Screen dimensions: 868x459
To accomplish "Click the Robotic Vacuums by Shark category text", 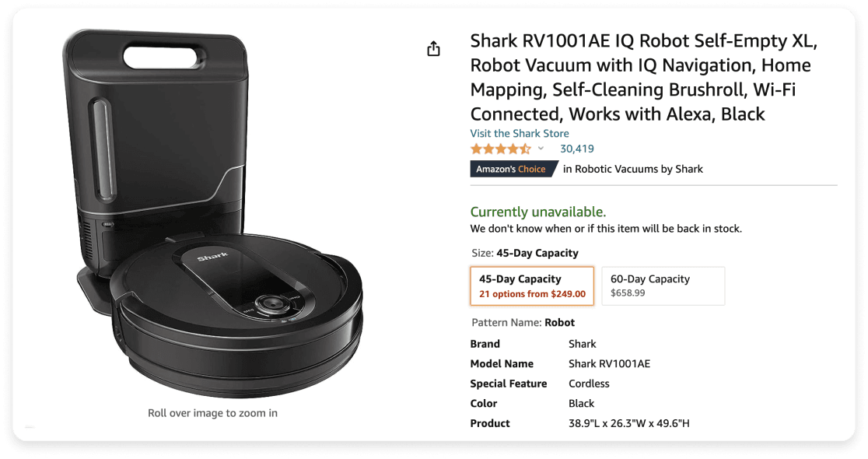I will tap(633, 169).
